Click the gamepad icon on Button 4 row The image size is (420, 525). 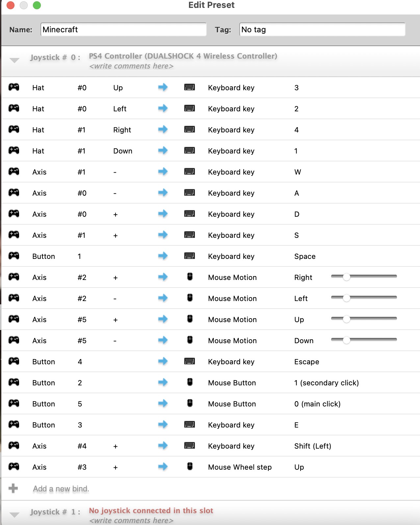(x=14, y=361)
